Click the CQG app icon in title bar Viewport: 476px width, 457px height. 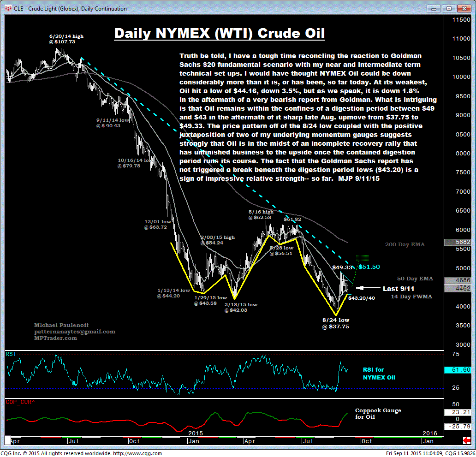pos(8,8)
